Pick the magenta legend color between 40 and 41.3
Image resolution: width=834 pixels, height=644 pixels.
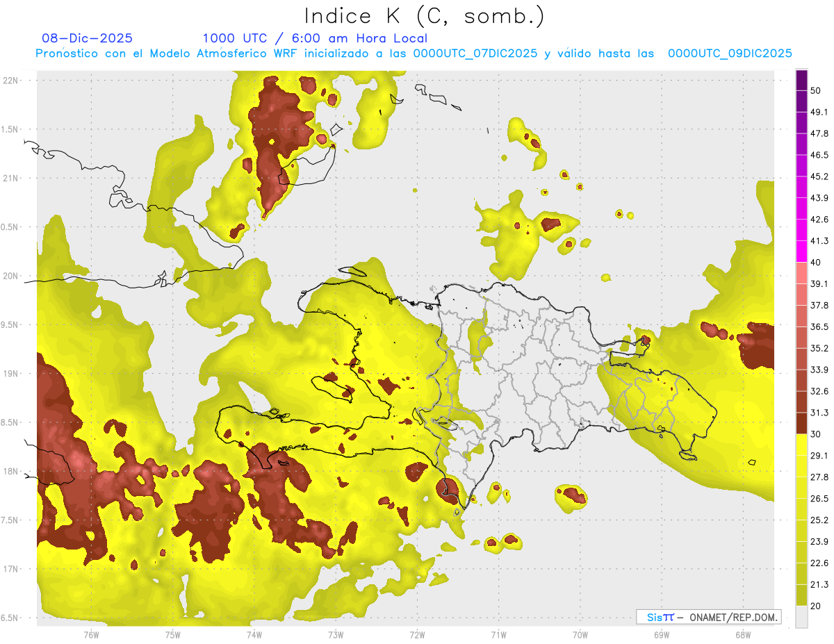point(801,251)
